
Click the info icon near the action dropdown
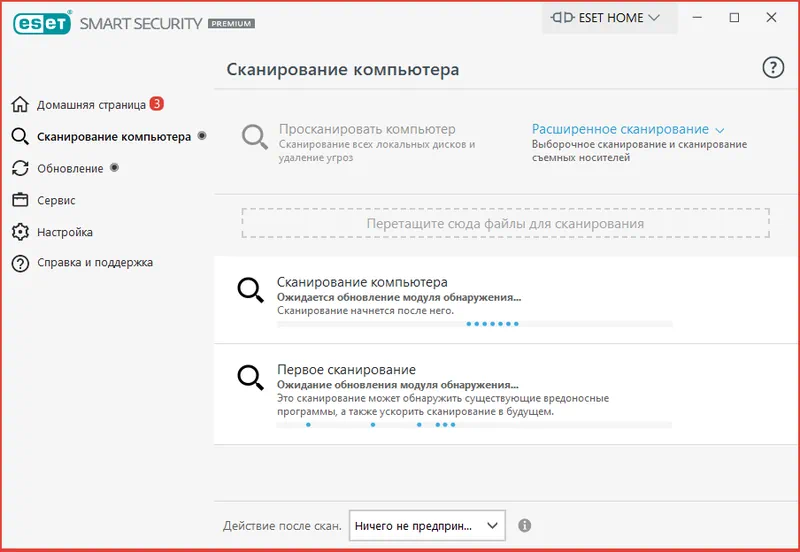[x=524, y=525]
